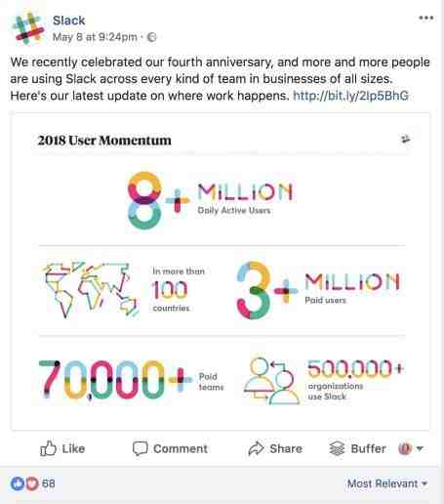Open the 2018 User Momentum infographic image
Viewport: 444px width, 504px height.
coord(221,272)
